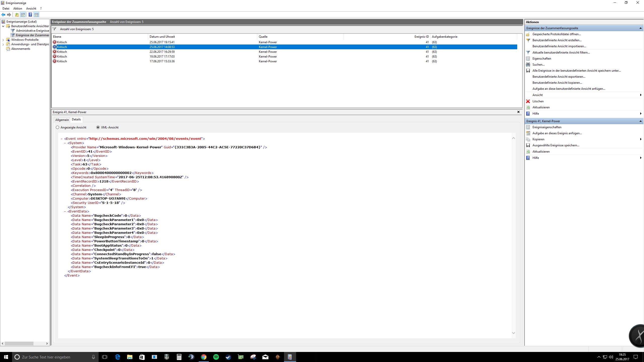Image resolution: width=644 pixels, height=362 pixels.
Task: Click Ereigniseigenschaften icon in actions pane
Action: (528, 127)
